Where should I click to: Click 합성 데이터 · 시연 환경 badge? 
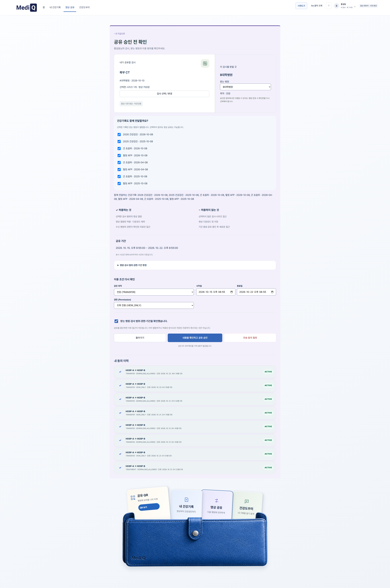(368, 6)
